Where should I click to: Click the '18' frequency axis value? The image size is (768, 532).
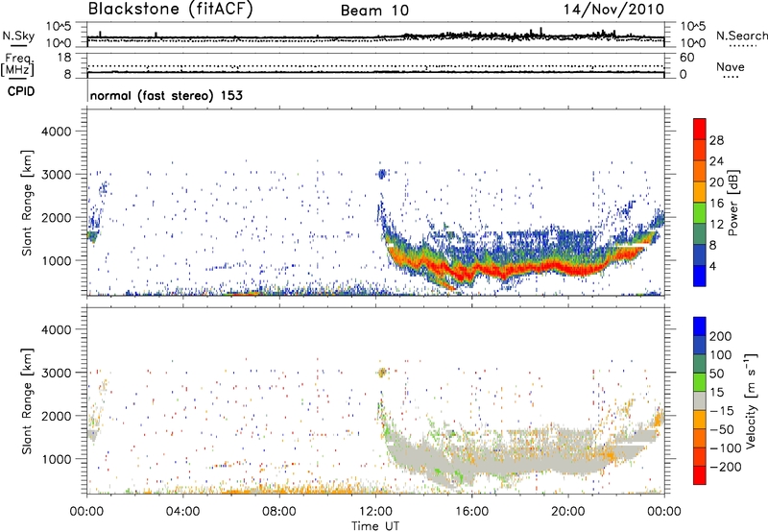pos(64,58)
